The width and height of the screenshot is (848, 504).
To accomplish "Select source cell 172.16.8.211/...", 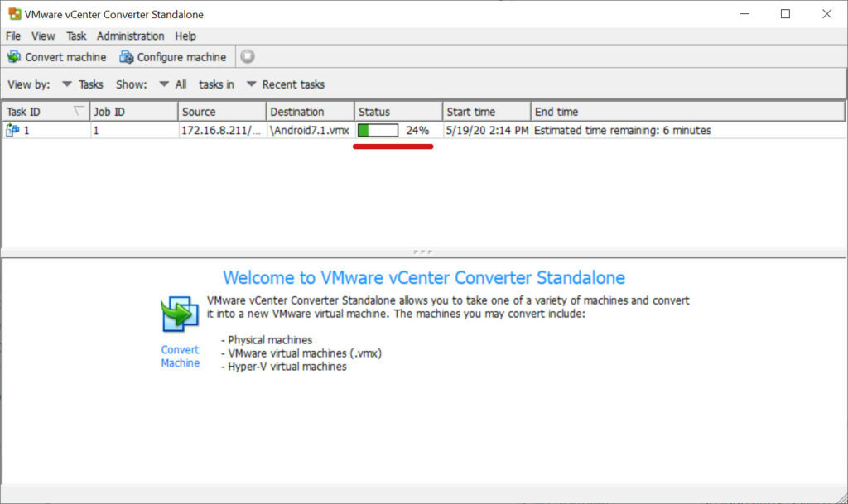I will point(221,130).
